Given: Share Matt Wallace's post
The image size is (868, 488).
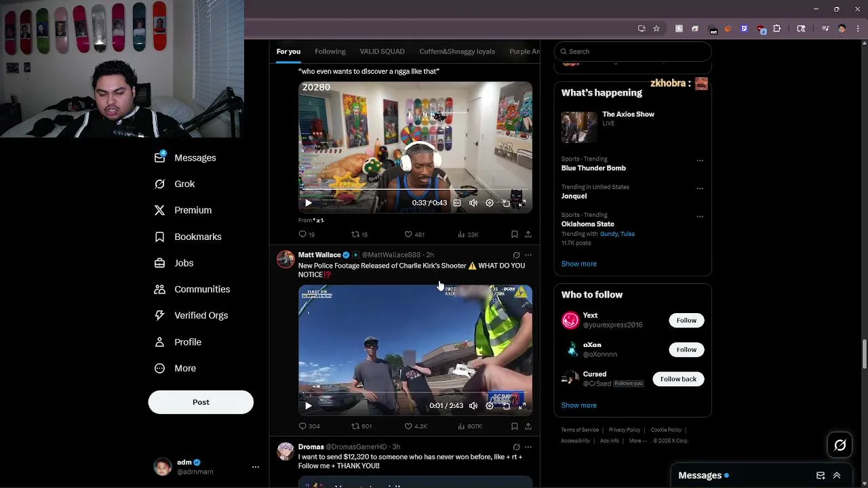Looking at the screenshot, I should coord(528,426).
